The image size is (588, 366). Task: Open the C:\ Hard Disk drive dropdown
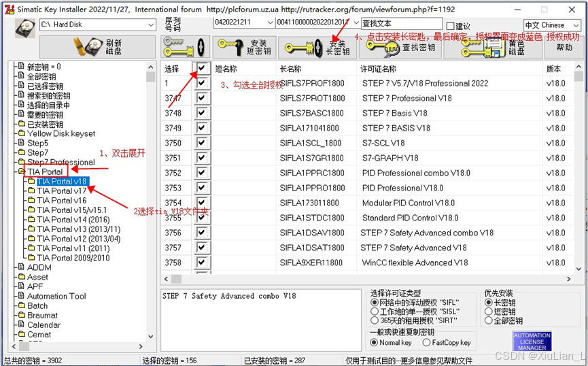[151, 24]
